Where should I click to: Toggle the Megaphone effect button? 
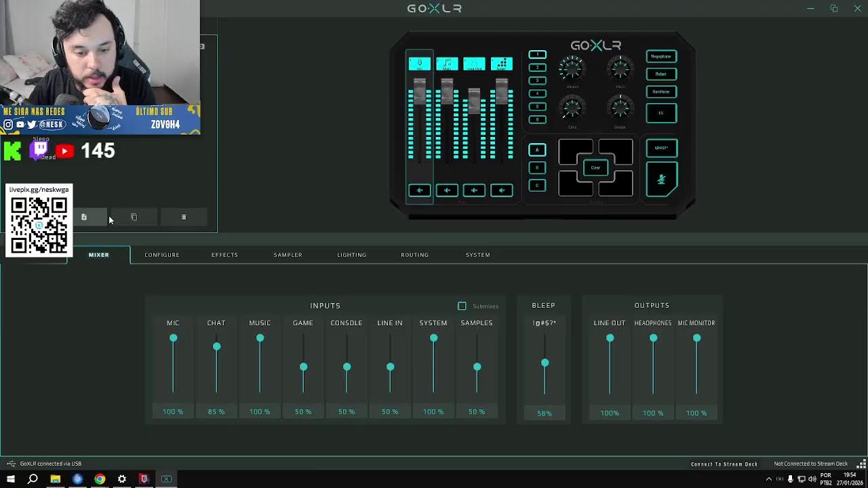coord(661,57)
